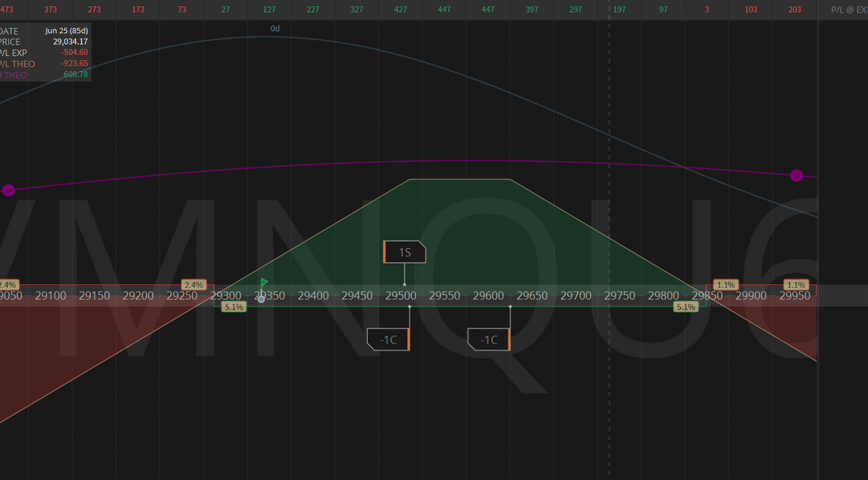Click the green 27 P/L value

(x=226, y=9)
